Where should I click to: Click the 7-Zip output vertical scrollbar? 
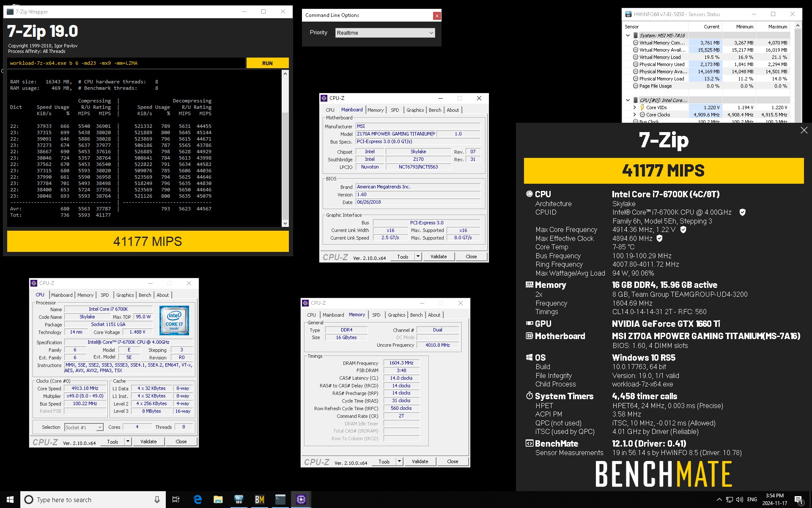coord(285,148)
